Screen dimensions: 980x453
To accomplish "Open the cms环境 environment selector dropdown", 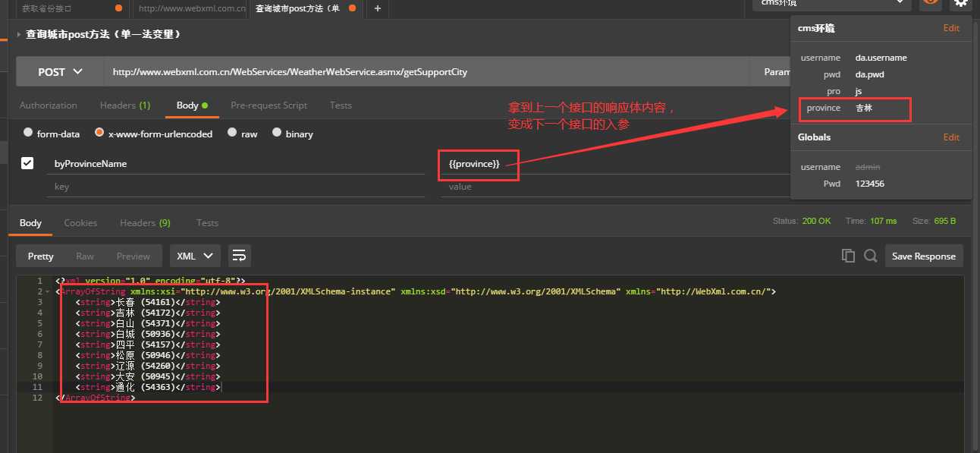I will click(832, 3).
